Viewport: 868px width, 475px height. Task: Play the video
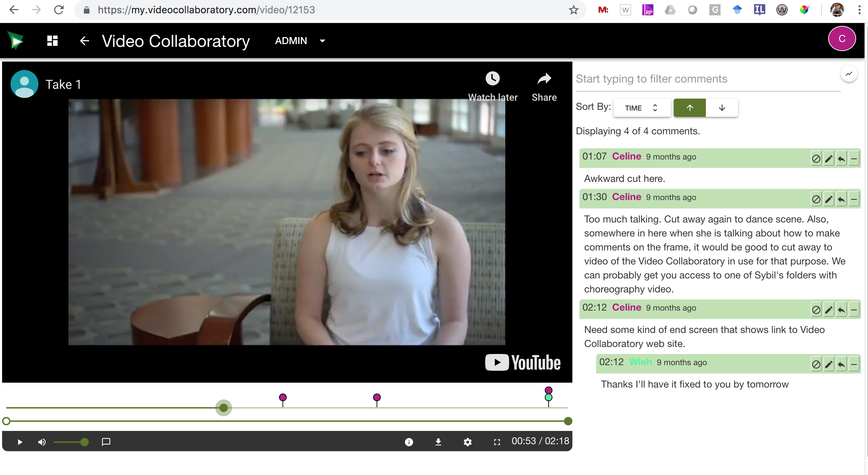(20, 442)
